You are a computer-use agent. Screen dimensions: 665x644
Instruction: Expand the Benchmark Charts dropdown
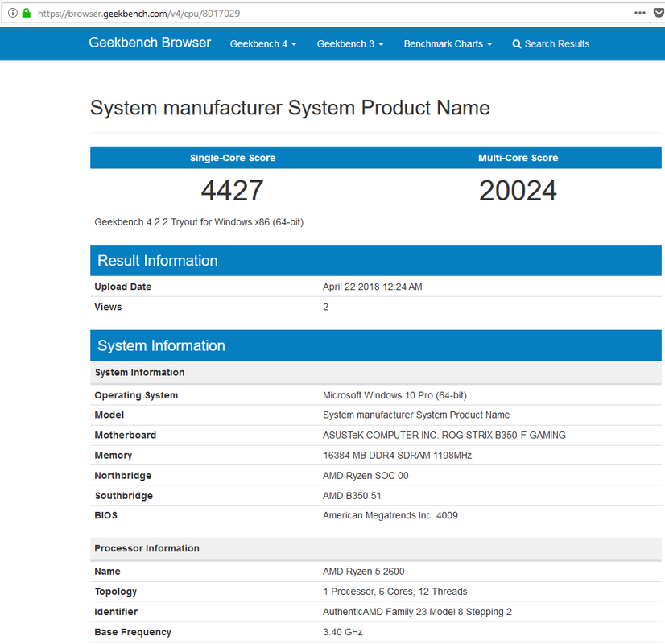point(448,44)
